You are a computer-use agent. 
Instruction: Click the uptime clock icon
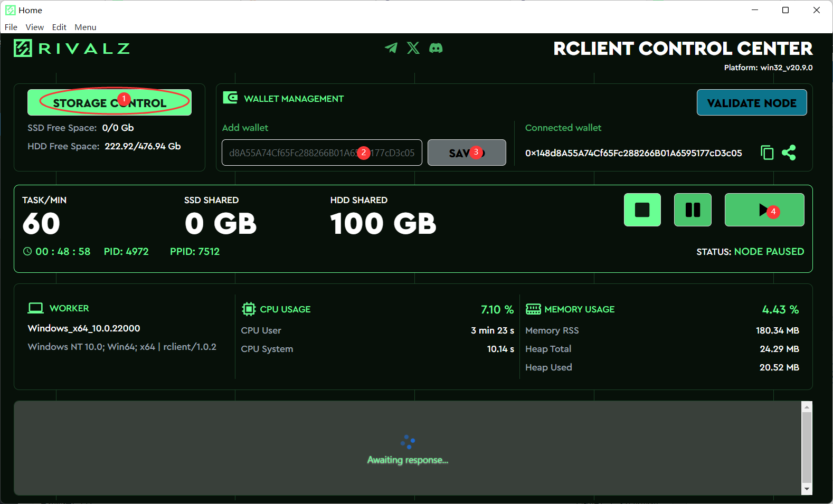pyautogui.click(x=27, y=251)
